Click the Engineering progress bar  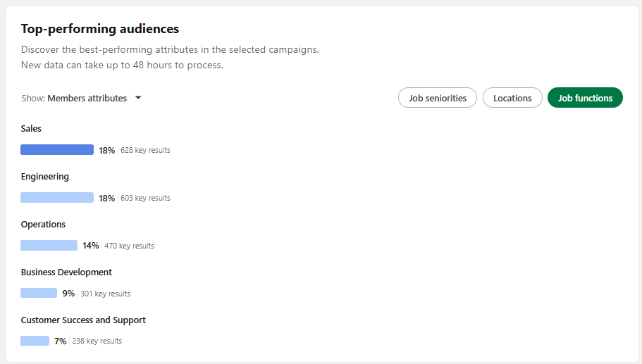(x=57, y=198)
